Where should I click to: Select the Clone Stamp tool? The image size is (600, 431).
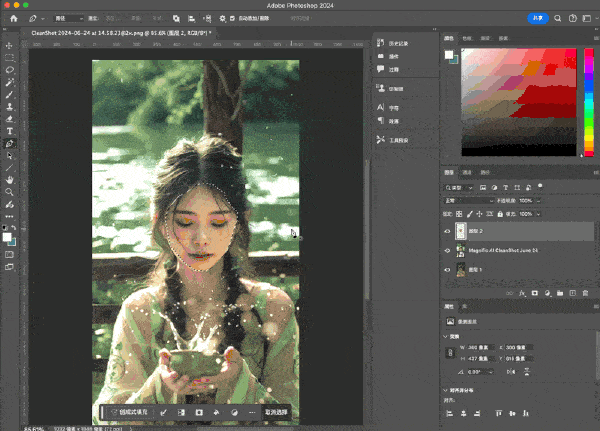[x=9, y=107]
